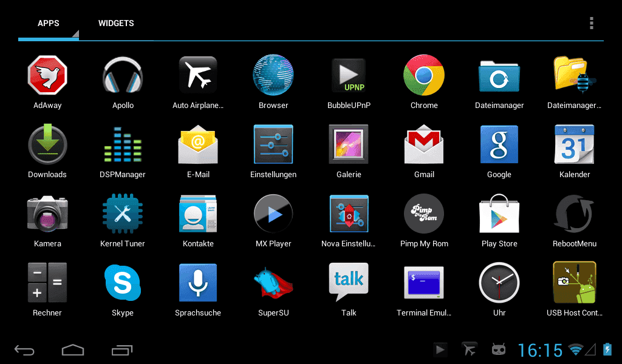Image resolution: width=622 pixels, height=364 pixels.
Task: Open SuperSU app
Action: 273,283
